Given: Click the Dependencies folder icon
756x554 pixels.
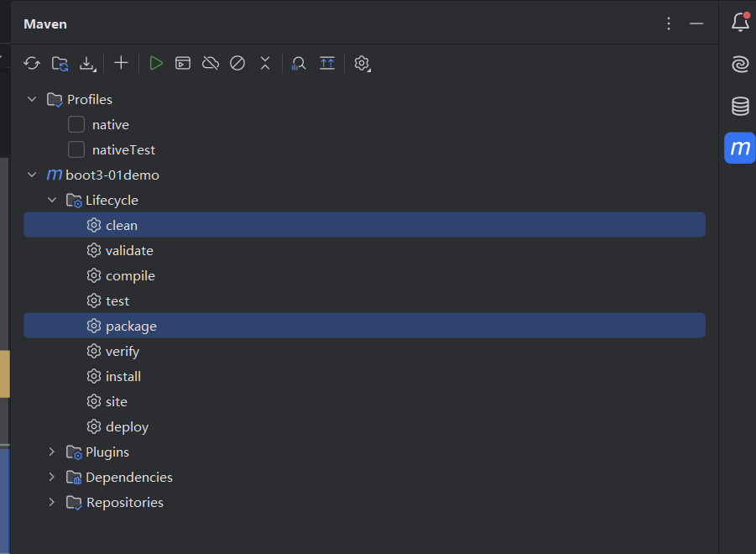Looking at the screenshot, I should 74,478.
